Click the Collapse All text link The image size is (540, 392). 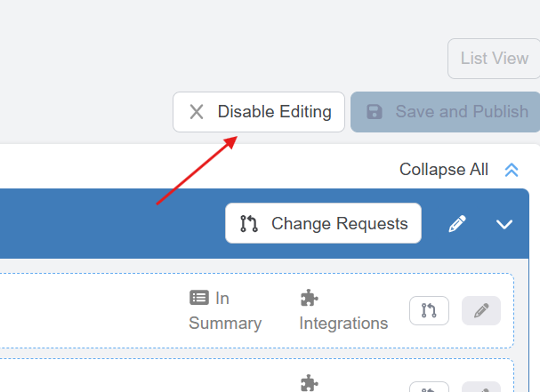coord(443,170)
